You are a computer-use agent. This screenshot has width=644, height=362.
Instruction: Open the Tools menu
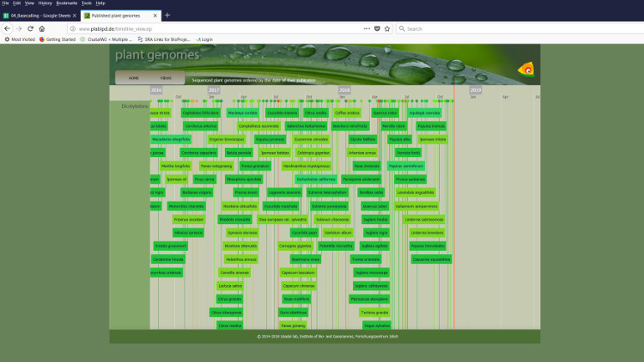click(86, 3)
